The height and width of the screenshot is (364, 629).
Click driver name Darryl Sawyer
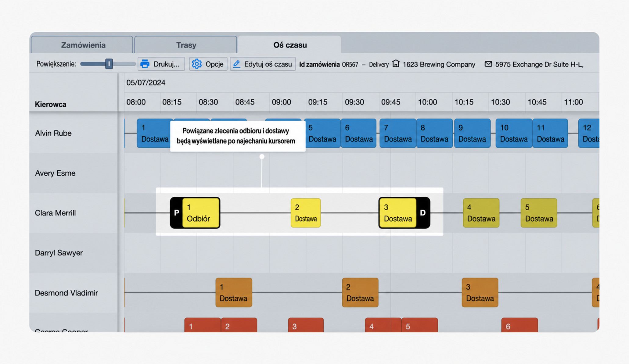[59, 253]
